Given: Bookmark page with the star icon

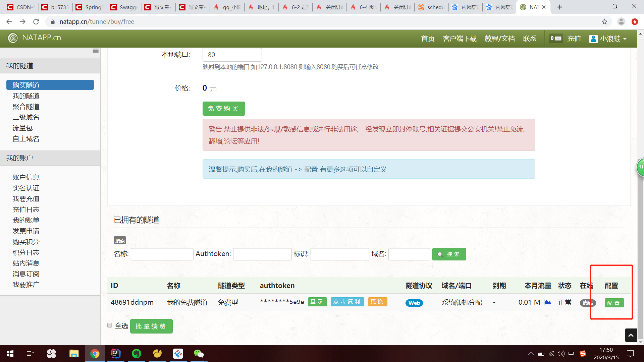Looking at the screenshot, I should coord(604,22).
